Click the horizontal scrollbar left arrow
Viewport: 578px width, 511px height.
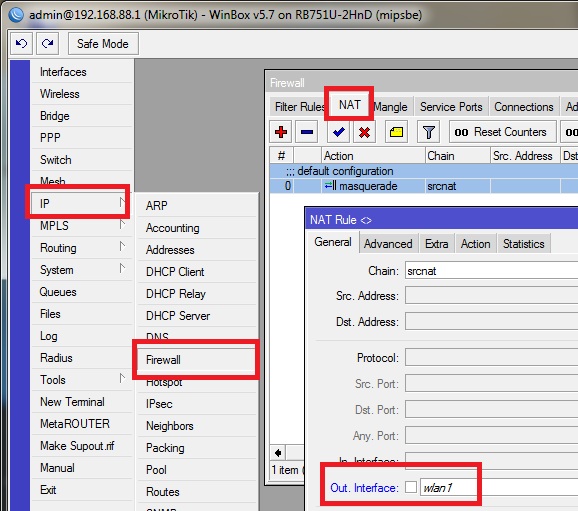click(278, 452)
